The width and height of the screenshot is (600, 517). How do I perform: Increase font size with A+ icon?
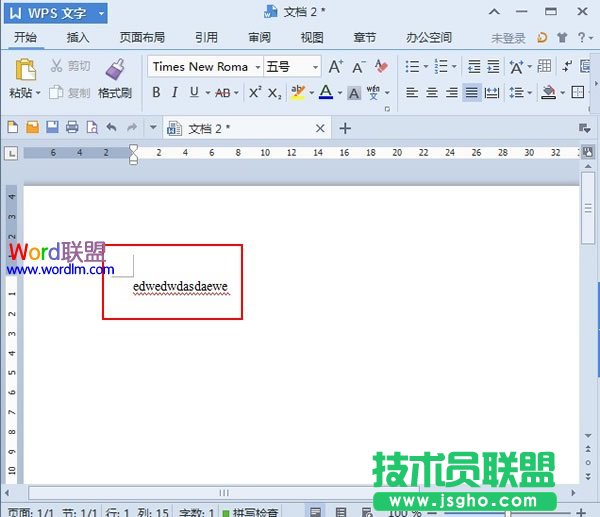(336, 67)
